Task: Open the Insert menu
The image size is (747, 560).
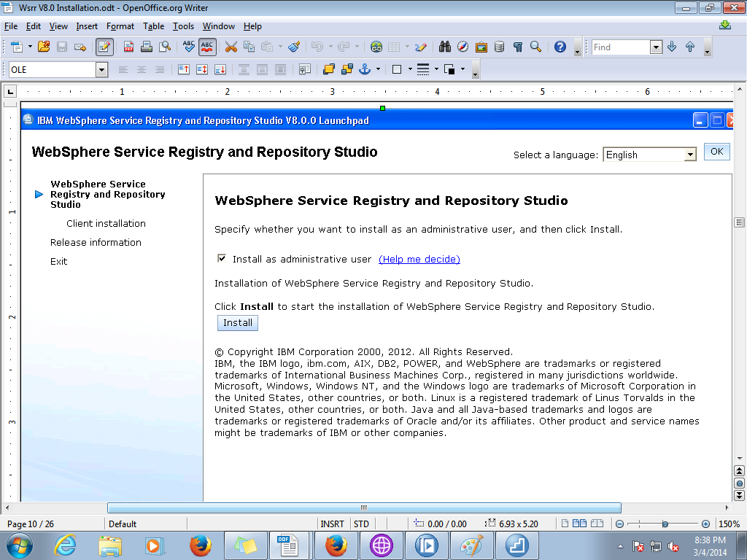Action: pyautogui.click(x=87, y=26)
